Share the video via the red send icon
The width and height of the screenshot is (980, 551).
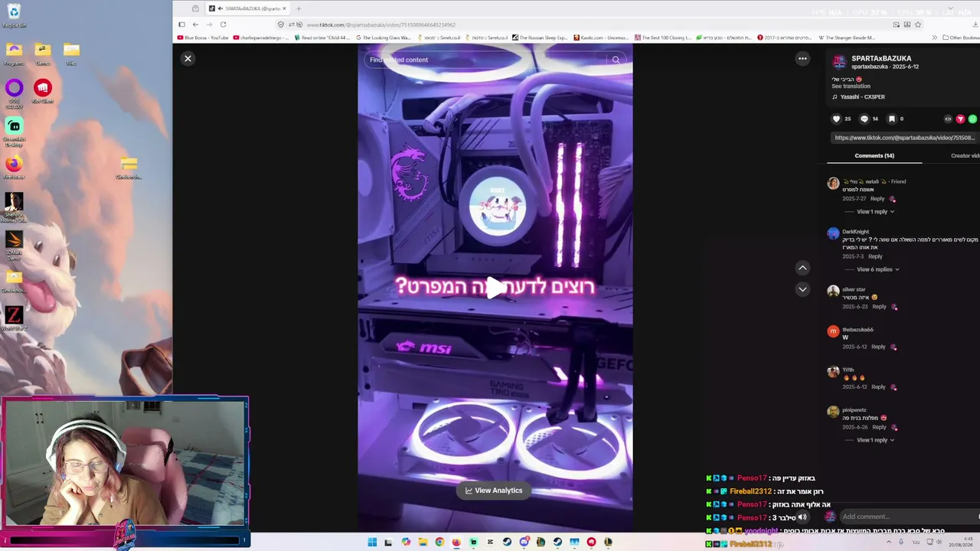960,119
